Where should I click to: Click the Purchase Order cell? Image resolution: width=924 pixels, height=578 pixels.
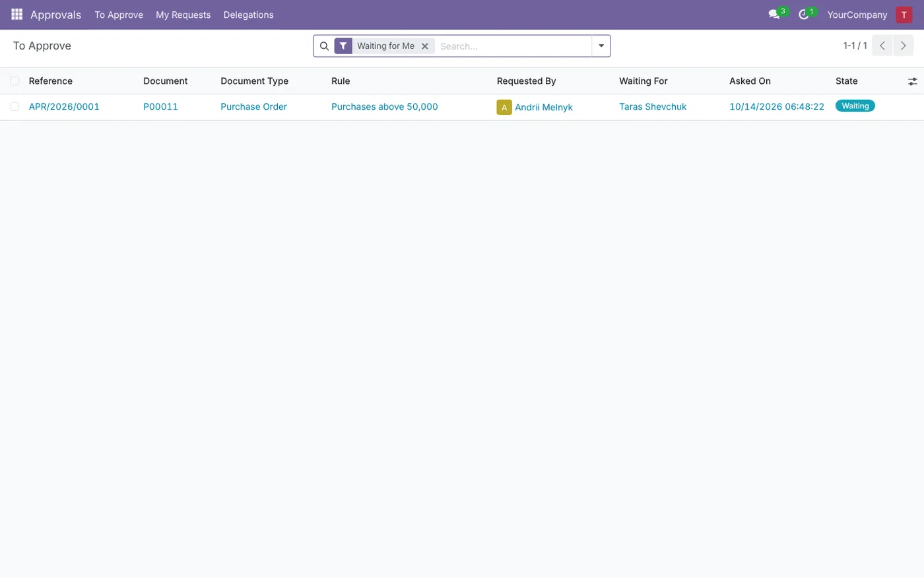coord(254,106)
